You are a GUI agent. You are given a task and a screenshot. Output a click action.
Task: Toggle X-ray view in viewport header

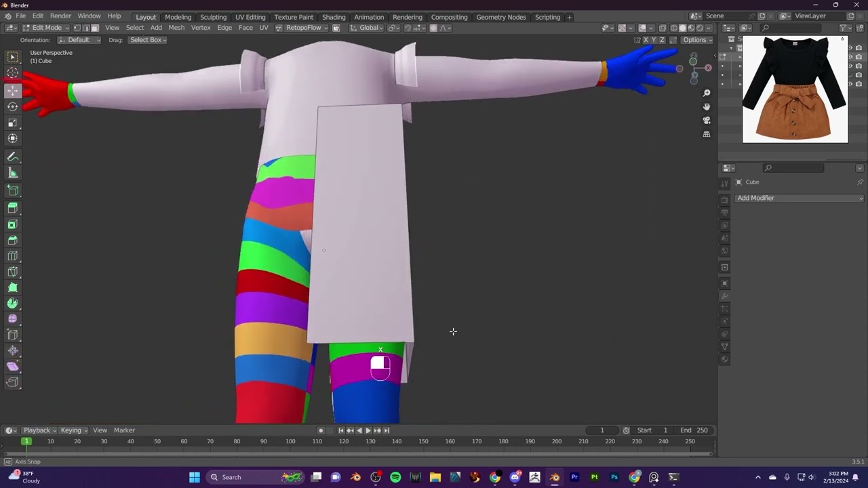pos(663,28)
